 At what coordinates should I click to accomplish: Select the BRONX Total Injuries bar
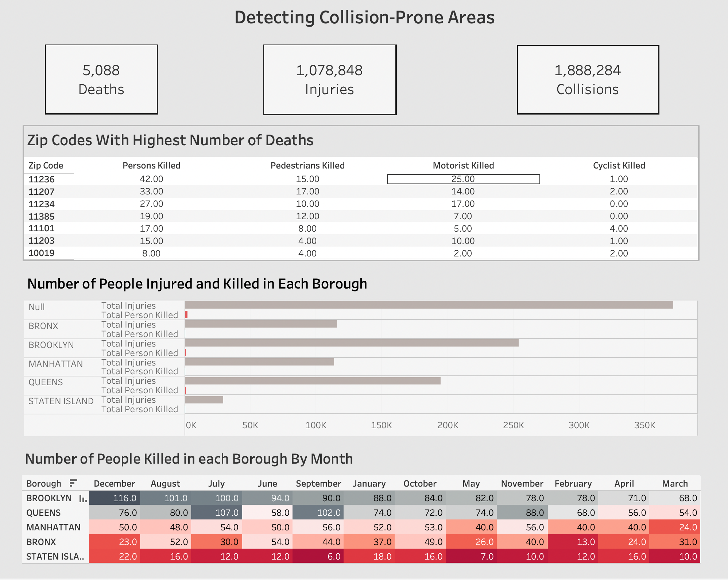point(261,324)
